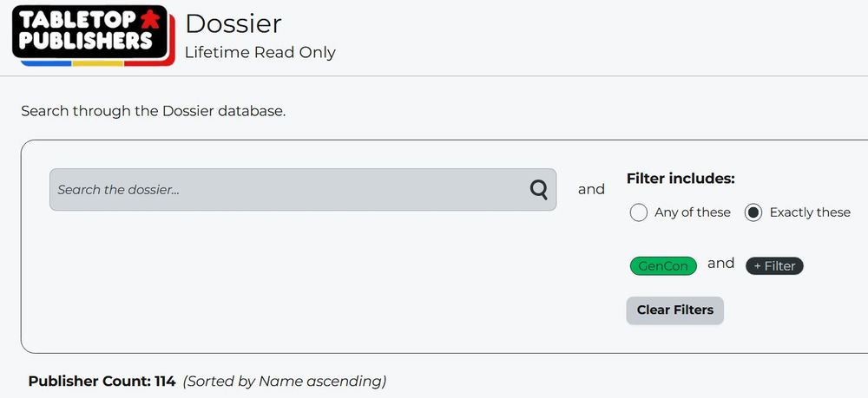Select the "Exactly these" radio button
The height and width of the screenshot is (398, 868).
[x=753, y=212]
